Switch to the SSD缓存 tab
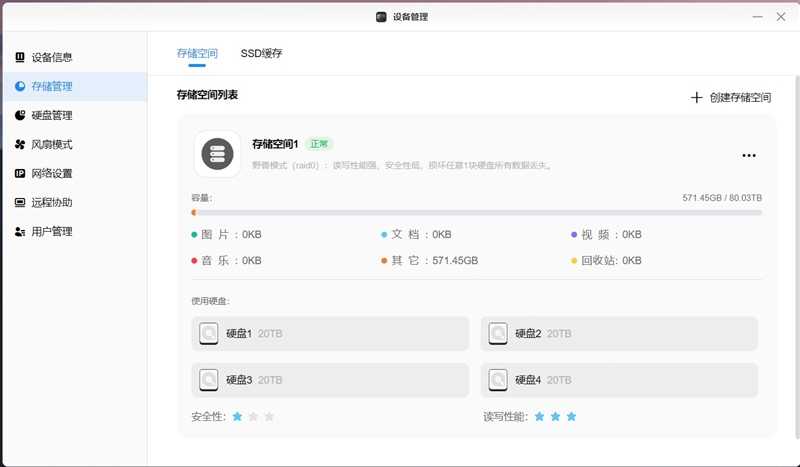Viewport: 800px width, 467px height. point(261,54)
